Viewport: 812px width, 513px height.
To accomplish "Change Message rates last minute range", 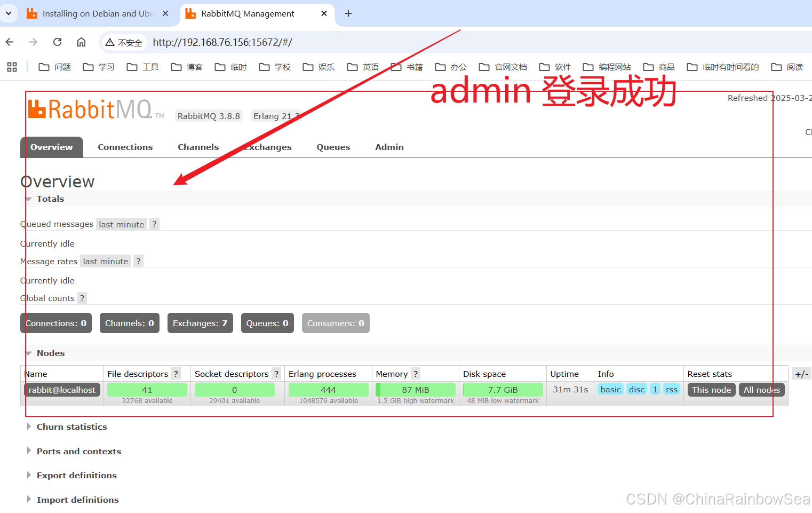I will (106, 261).
